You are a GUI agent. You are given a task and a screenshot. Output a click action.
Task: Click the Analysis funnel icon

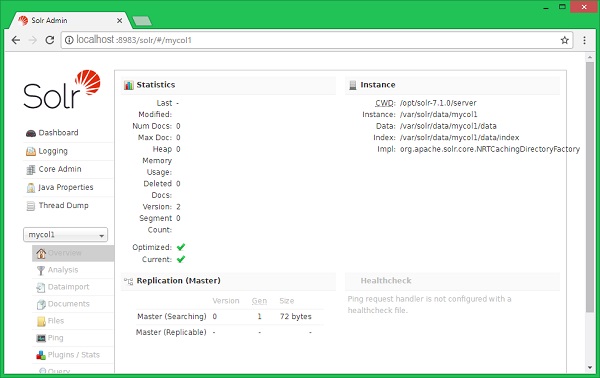click(x=41, y=270)
